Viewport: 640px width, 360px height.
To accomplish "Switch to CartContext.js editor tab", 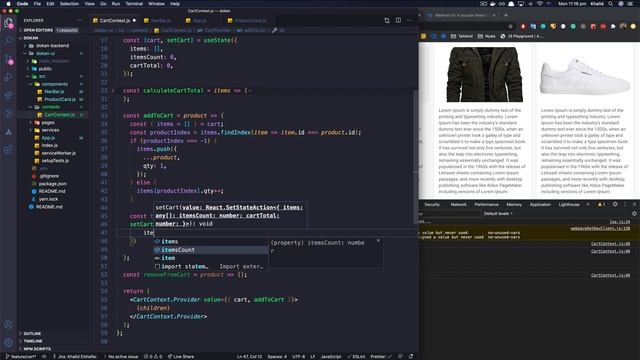I will pos(115,20).
